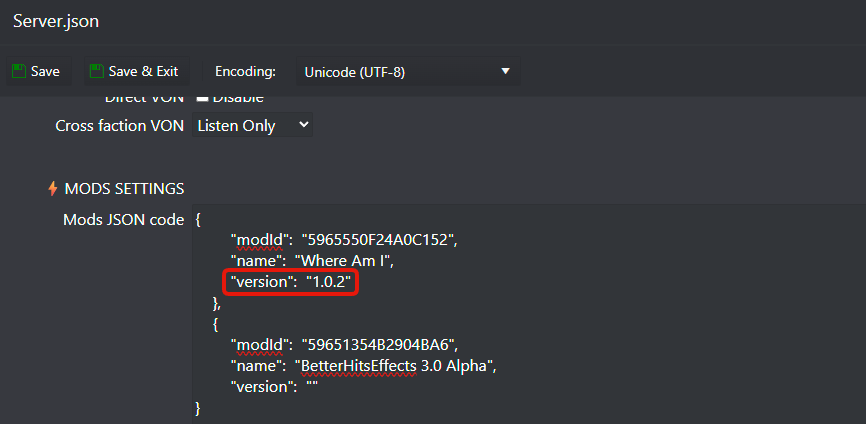Click the MODS SETTINGS section header

[124, 188]
